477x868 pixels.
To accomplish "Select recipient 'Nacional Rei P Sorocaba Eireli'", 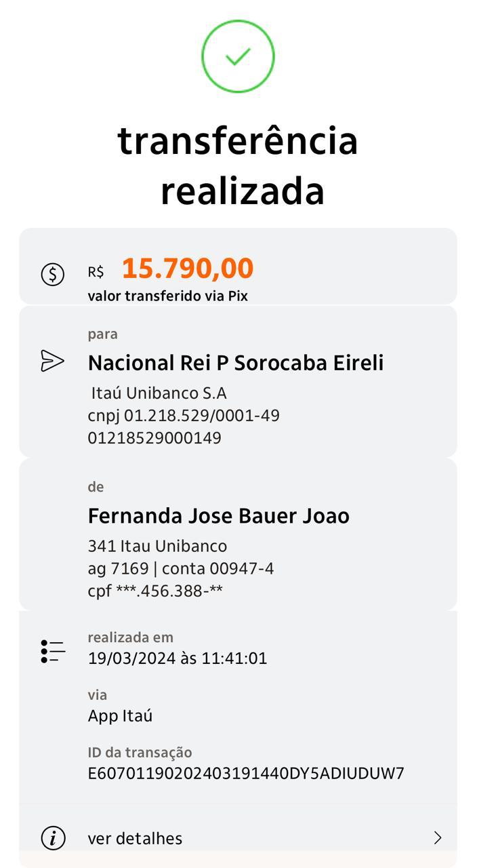I will [x=237, y=362].
